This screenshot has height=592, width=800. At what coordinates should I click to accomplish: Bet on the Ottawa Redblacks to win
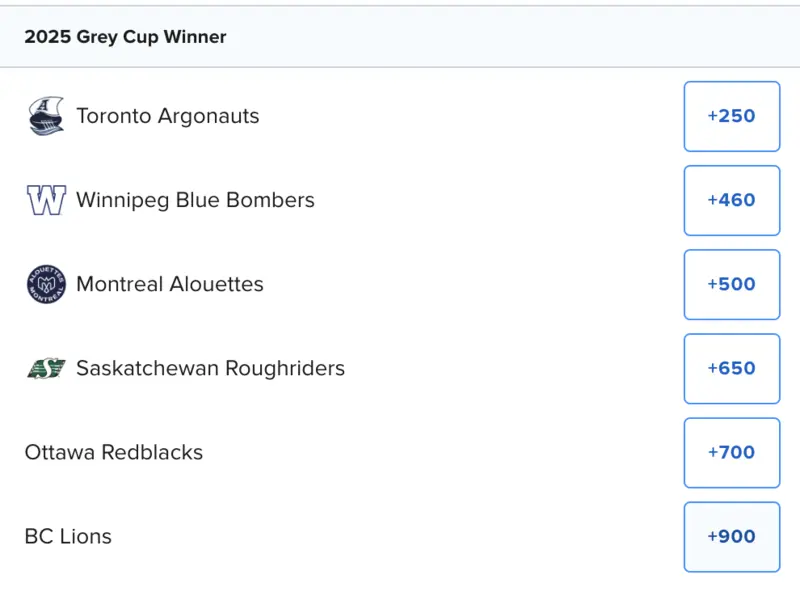[731, 452]
